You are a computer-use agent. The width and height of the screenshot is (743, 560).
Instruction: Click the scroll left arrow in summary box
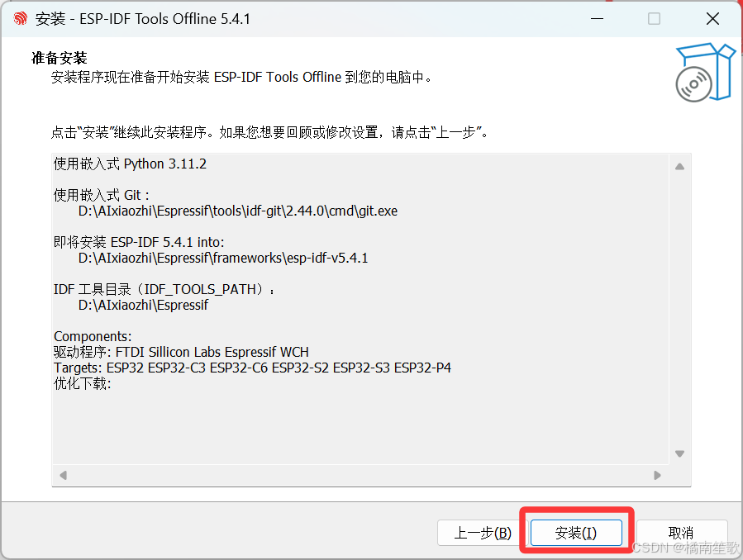pos(64,475)
